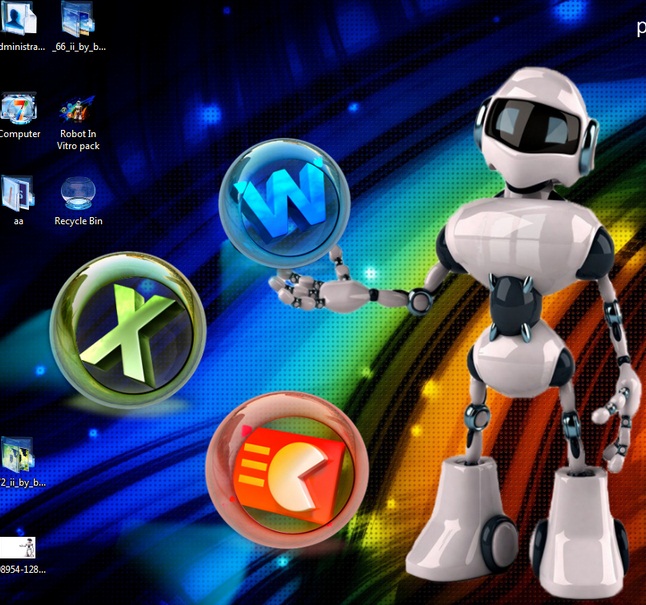Click the 'Computer' label text

coord(20,134)
